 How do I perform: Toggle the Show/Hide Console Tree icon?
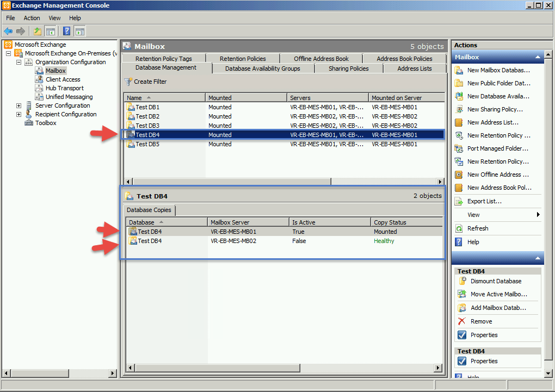point(51,31)
